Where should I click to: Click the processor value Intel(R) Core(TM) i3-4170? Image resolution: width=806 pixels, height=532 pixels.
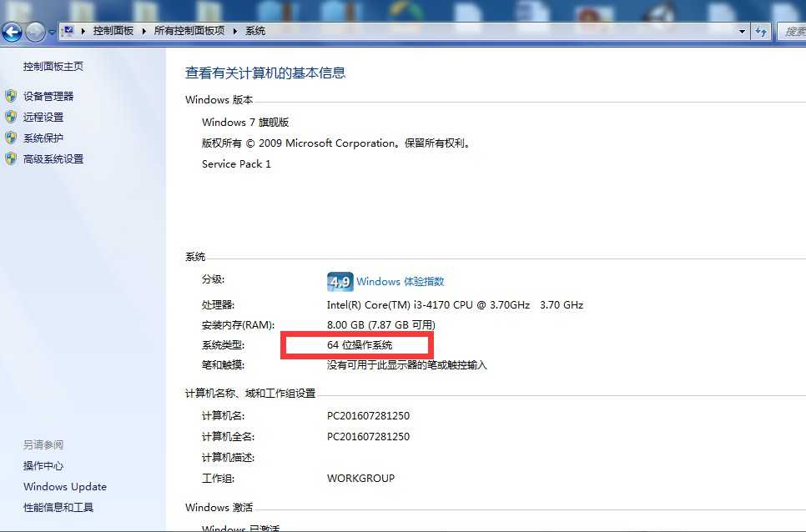(455, 305)
